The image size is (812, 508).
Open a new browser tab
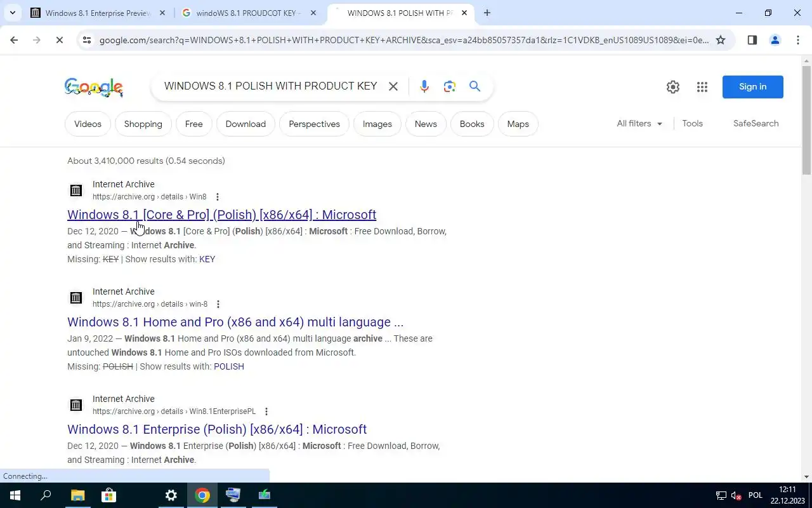487,13
